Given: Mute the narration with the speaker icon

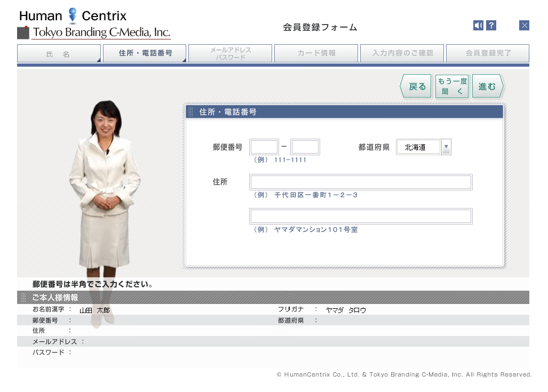Looking at the screenshot, I should point(478,25).
